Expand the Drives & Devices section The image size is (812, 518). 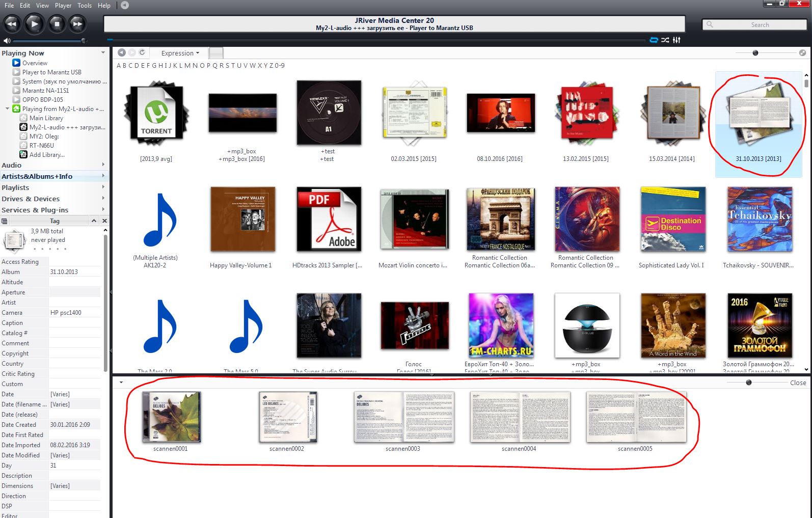tap(103, 198)
